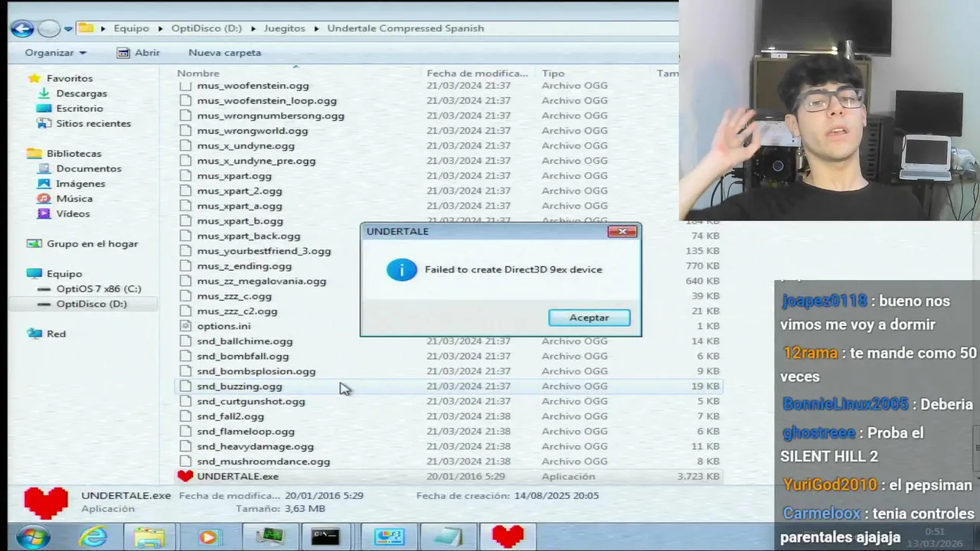
Task: Select the OptiDisco (D:) drive
Action: [91, 304]
